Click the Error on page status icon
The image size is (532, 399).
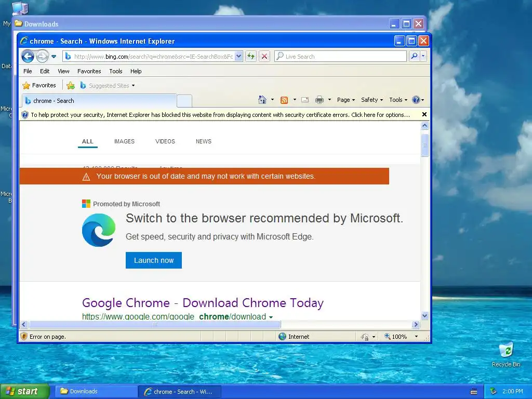pos(24,336)
